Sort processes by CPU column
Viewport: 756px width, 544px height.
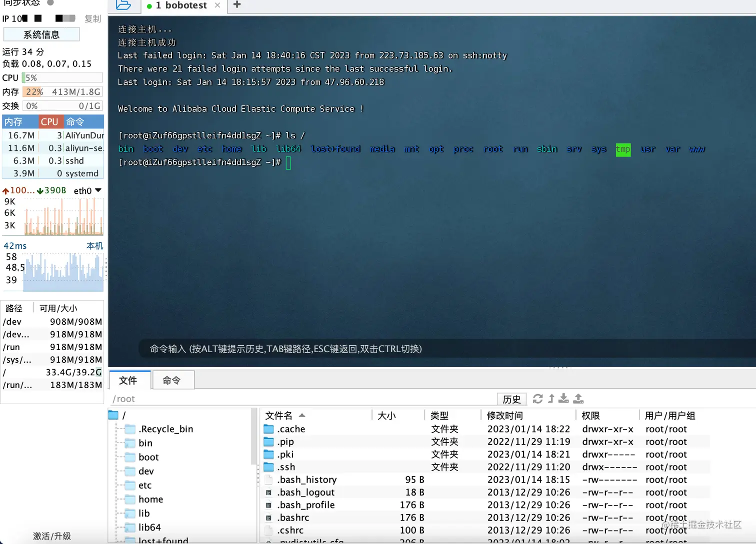pos(50,121)
